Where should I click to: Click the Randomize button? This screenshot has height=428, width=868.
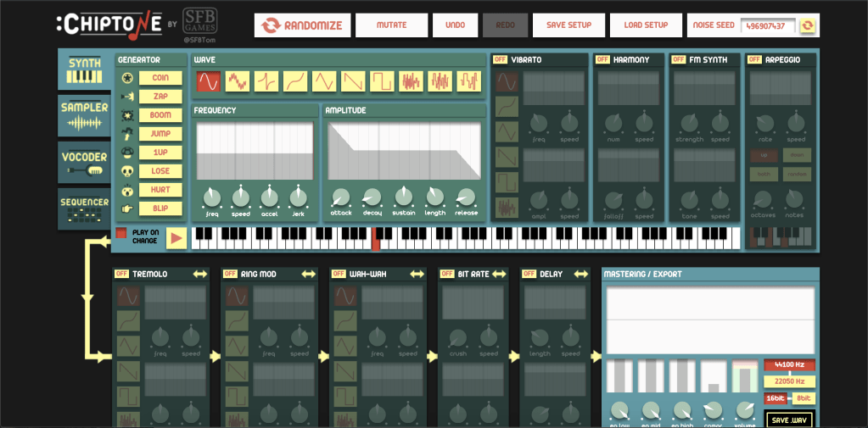(x=302, y=25)
